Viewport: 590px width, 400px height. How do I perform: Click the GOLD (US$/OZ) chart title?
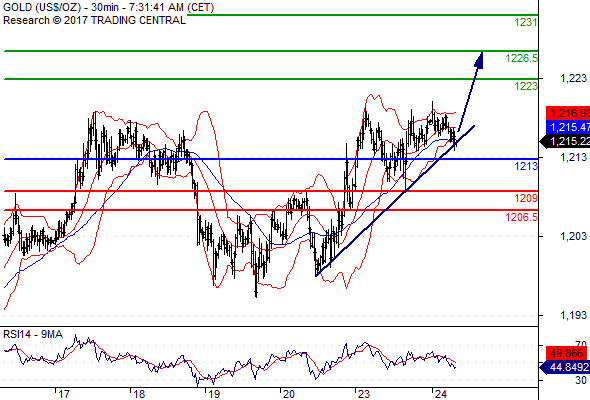tap(42, 7)
